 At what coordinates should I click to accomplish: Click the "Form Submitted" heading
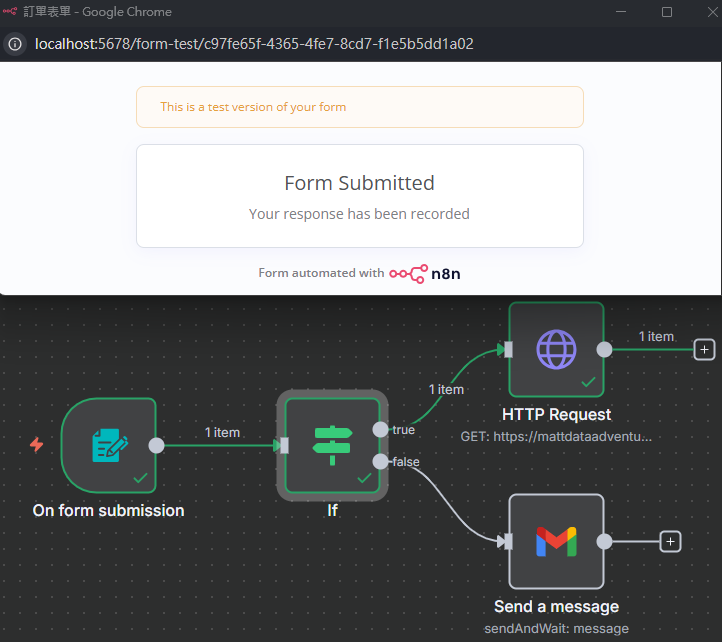pos(360,183)
